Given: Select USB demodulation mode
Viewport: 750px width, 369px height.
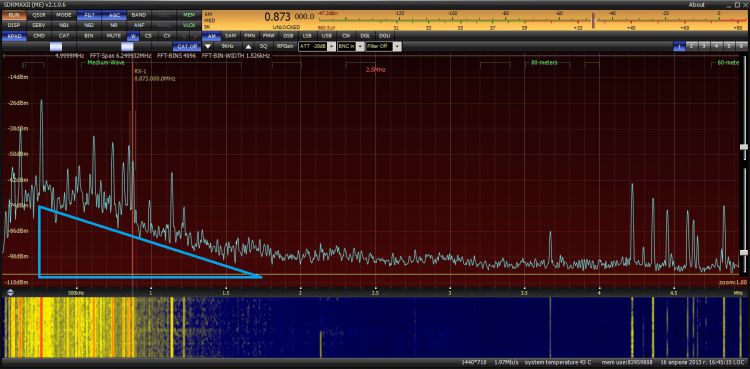Looking at the screenshot, I should tap(327, 35).
